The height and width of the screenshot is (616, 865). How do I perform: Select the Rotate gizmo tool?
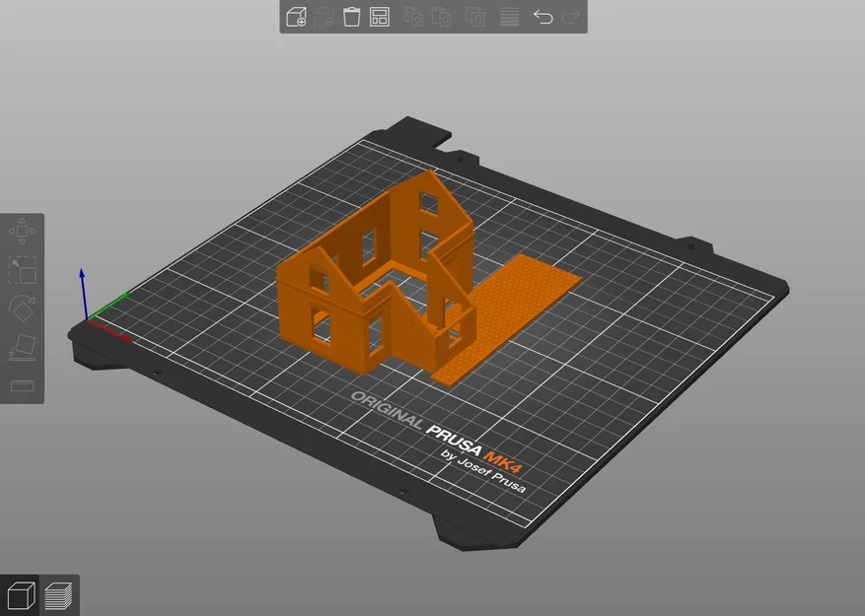(22, 308)
